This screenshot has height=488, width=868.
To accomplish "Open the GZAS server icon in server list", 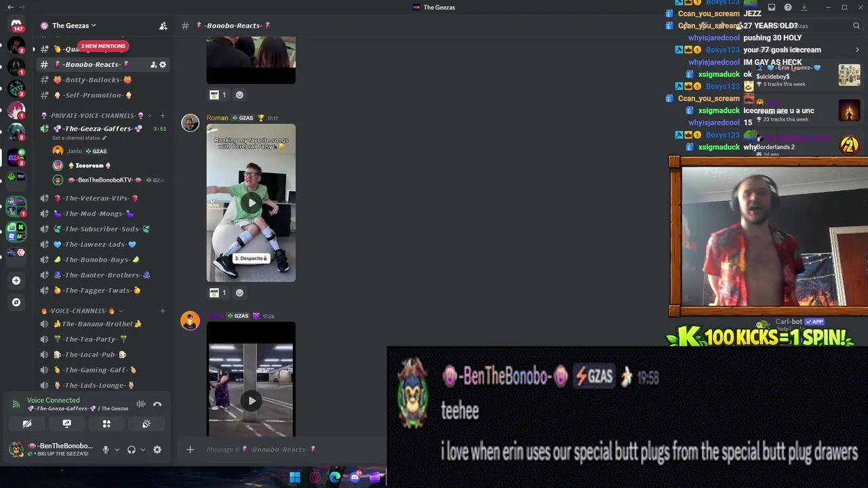I will click(16, 157).
